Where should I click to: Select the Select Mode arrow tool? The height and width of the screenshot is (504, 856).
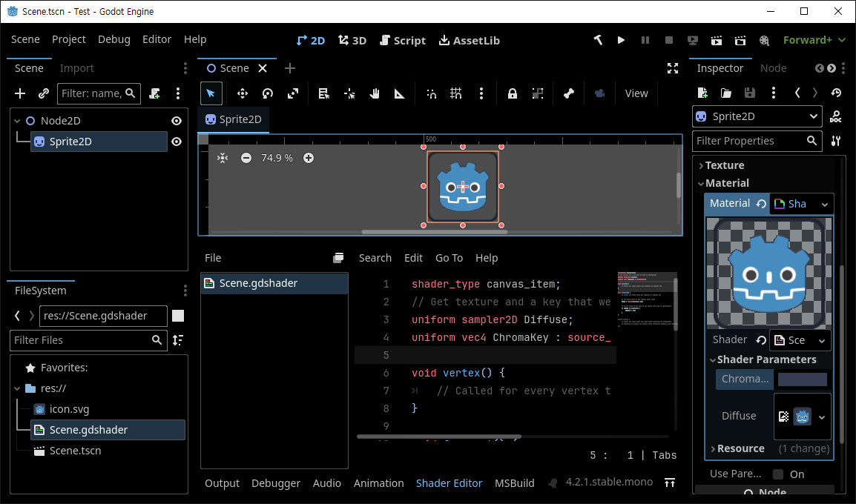[x=211, y=93]
